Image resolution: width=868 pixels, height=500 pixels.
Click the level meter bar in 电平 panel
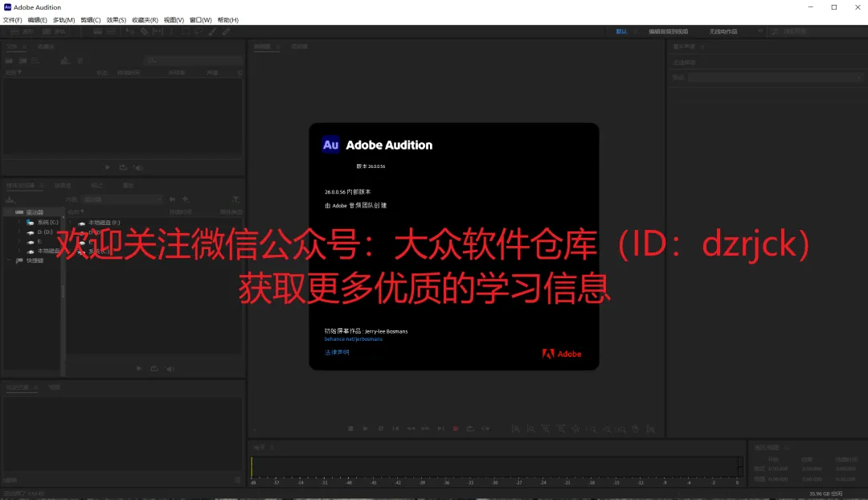tap(495, 467)
